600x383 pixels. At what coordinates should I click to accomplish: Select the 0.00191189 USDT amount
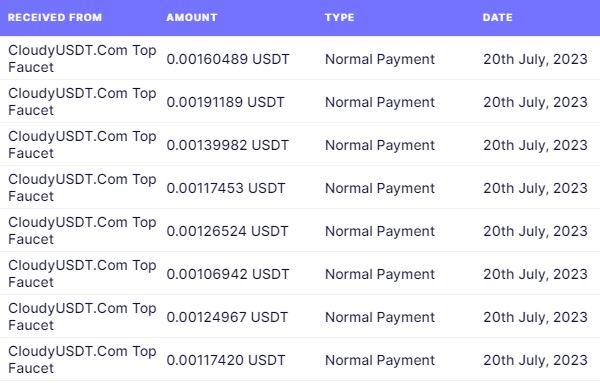(x=226, y=102)
